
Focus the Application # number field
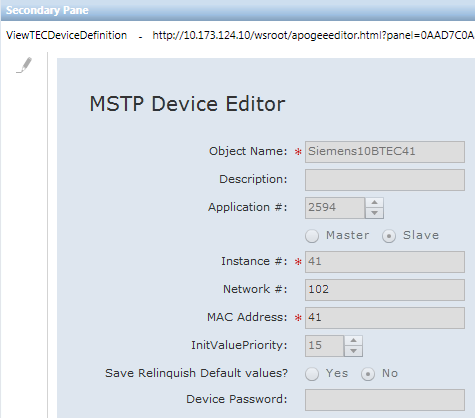(x=335, y=208)
